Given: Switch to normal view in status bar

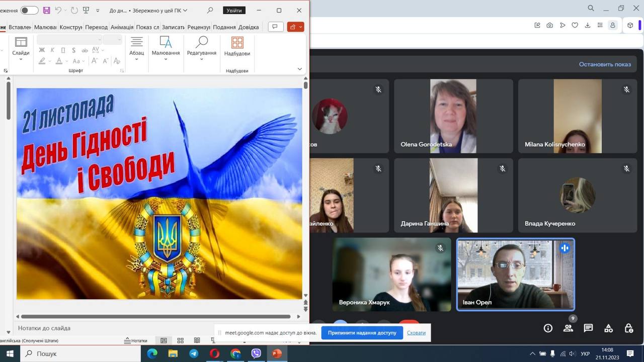Looking at the screenshot, I should 164,340.
